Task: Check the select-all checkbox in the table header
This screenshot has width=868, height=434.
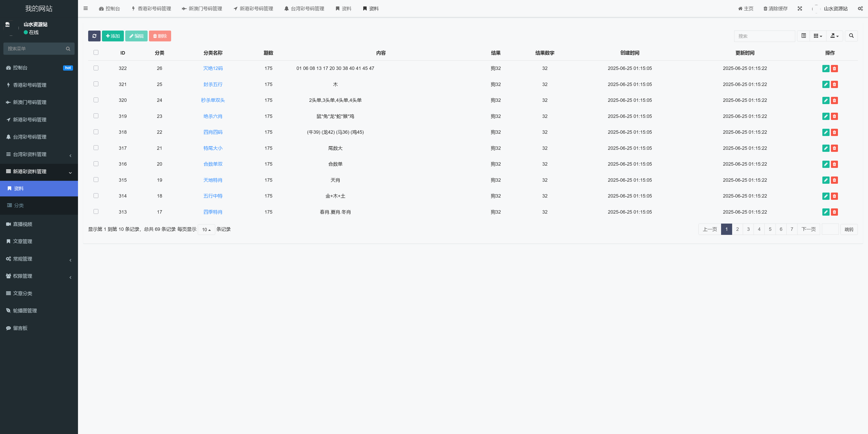Action: (x=96, y=52)
